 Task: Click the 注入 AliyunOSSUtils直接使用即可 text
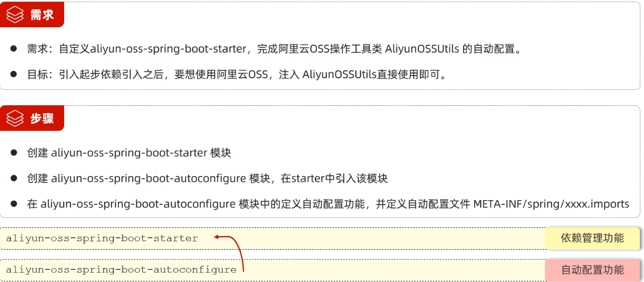374,75
